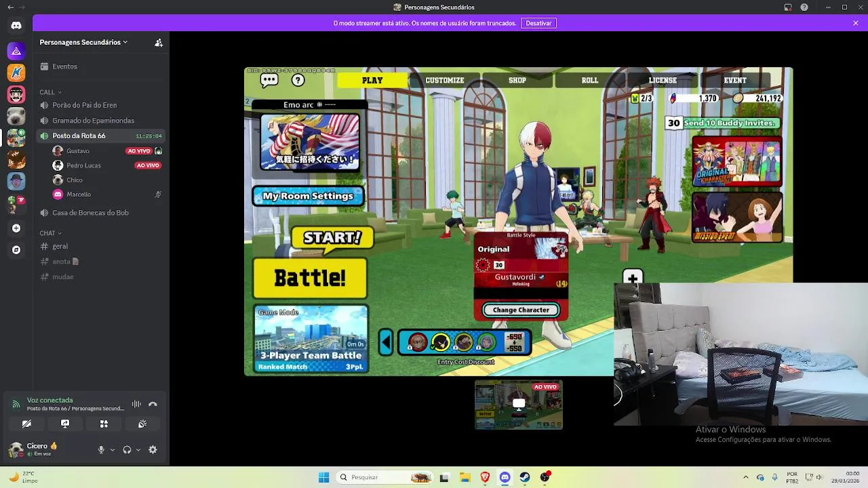Open the AO VIVO stream preview thumbnail
This screenshot has width=868, height=488.
tap(519, 405)
